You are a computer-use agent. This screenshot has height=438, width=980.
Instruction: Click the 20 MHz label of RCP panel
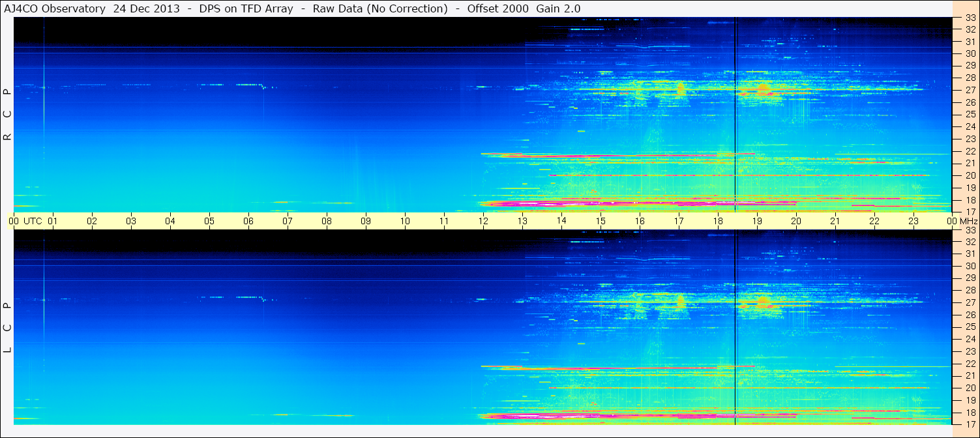coord(970,175)
